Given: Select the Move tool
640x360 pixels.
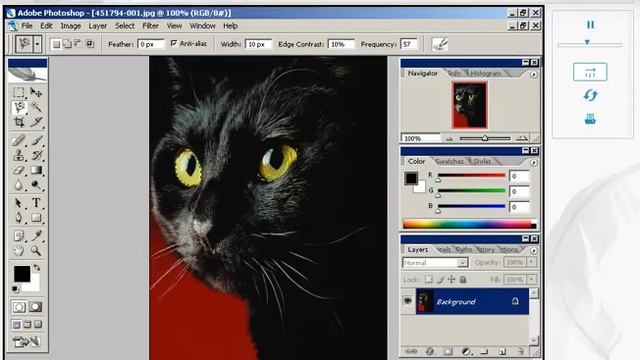Looking at the screenshot, I should (x=36, y=93).
